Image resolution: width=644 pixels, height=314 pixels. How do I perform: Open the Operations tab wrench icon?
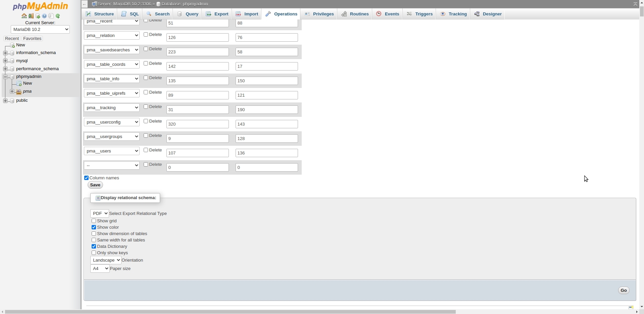[268, 14]
